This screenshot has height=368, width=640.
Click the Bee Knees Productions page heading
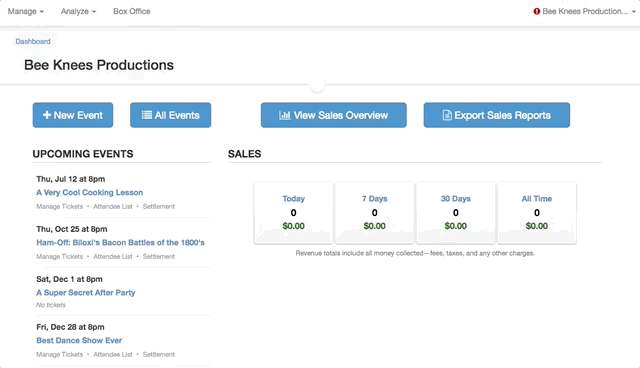coord(99,65)
